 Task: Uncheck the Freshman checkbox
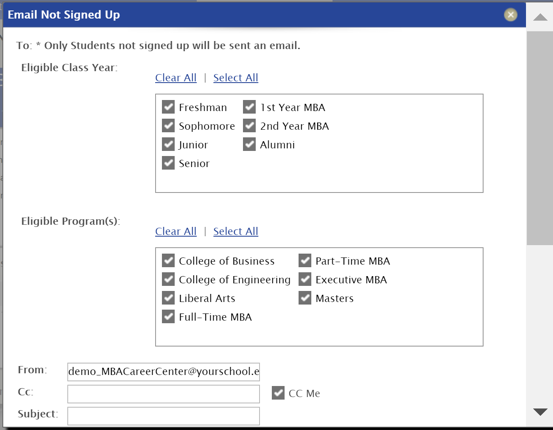168,107
